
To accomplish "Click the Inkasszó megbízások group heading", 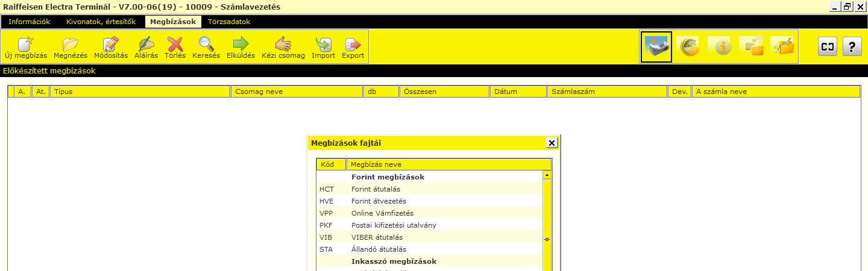I will coord(394,261).
